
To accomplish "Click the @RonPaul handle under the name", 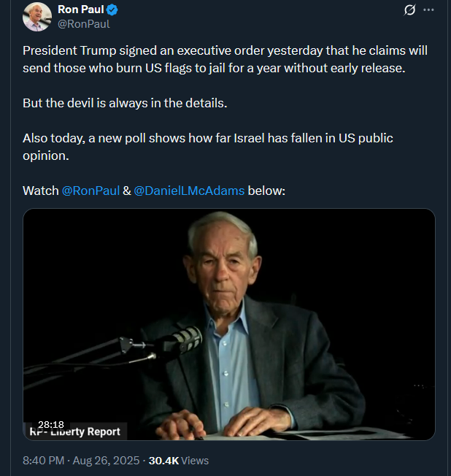I will [x=83, y=24].
